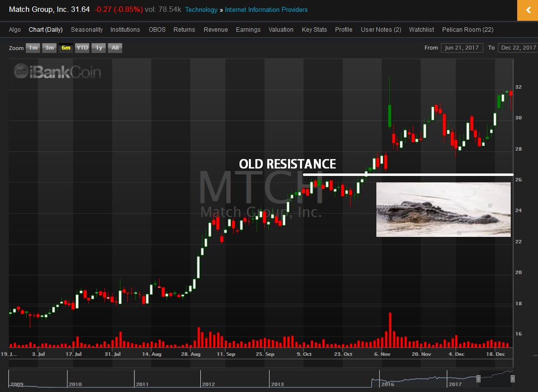Zoom chart to All

pos(115,48)
